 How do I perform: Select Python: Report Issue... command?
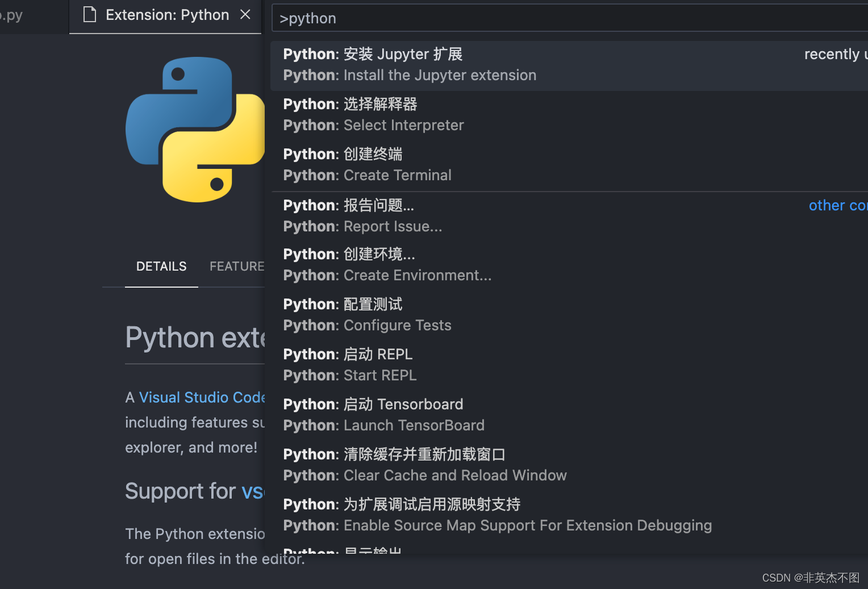[569, 216]
